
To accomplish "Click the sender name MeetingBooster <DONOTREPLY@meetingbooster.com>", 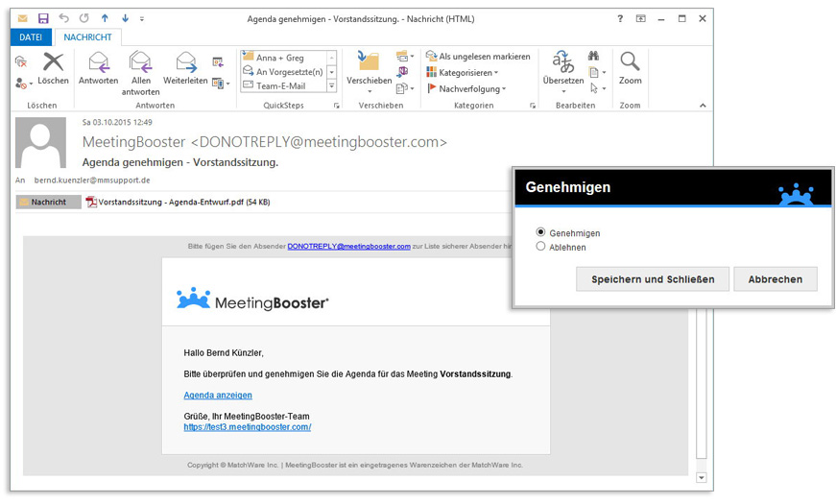I will 265,142.
